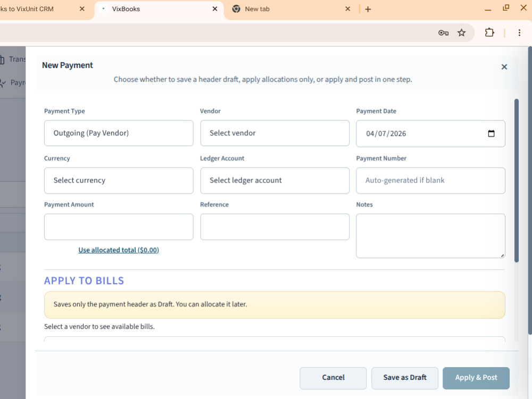Click the Apply & Post button
532x399 pixels.
tap(476, 378)
